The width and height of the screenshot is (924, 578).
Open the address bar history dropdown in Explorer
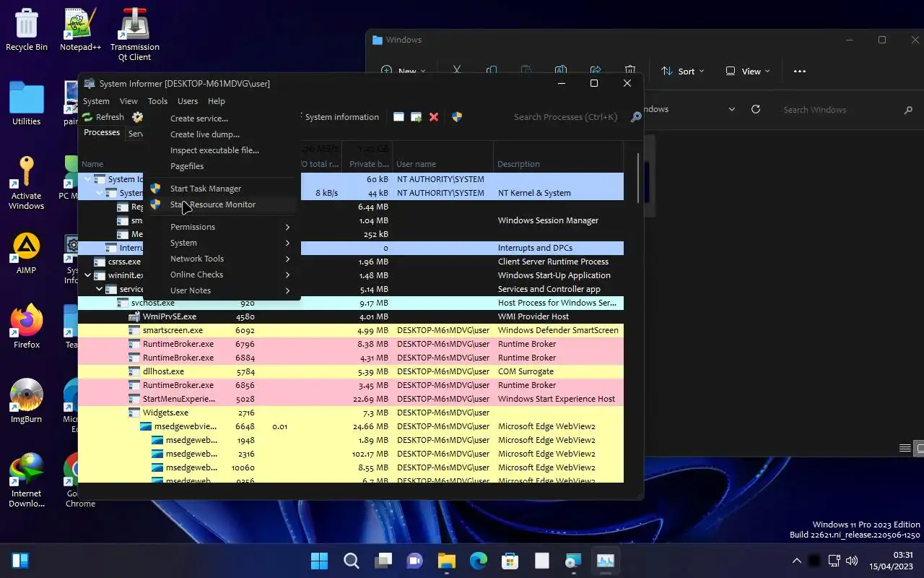pyautogui.click(x=732, y=109)
